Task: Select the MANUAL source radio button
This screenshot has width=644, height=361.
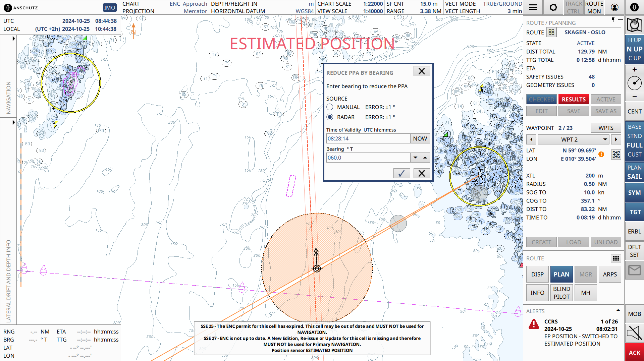Action: pos(330,107)
